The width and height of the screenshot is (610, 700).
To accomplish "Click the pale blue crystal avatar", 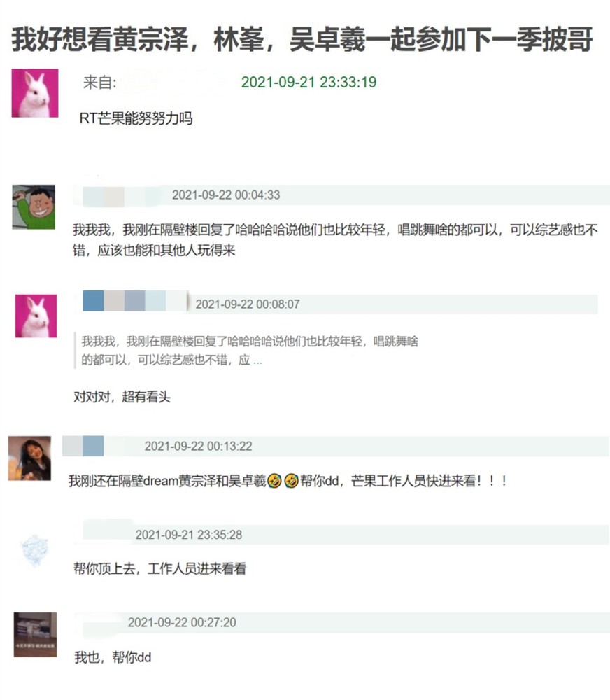I will [34, 550].
